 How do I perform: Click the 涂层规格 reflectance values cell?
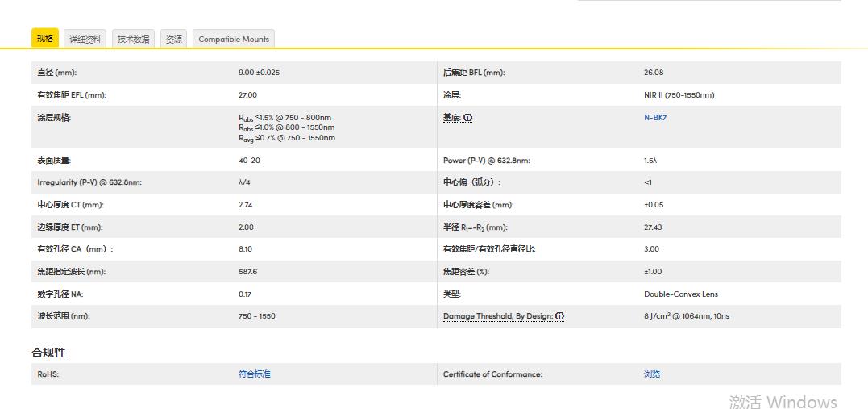coord(286,127)
